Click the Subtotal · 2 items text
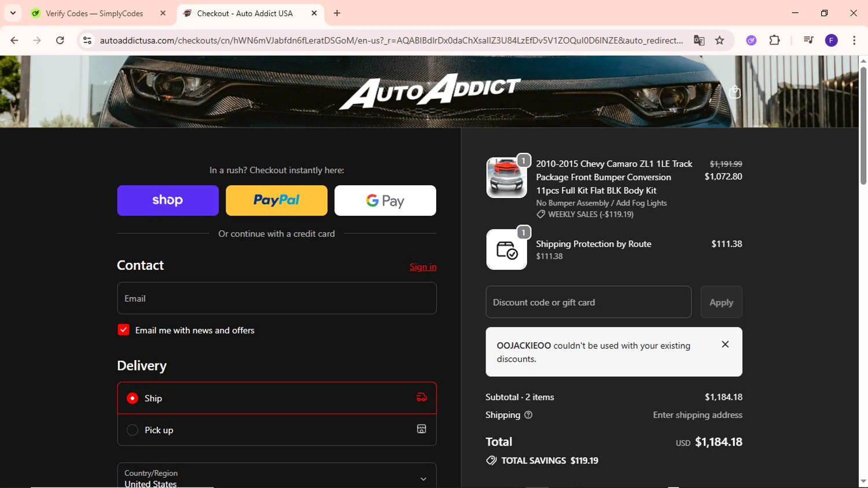868x488 pixels. (520, 397)
